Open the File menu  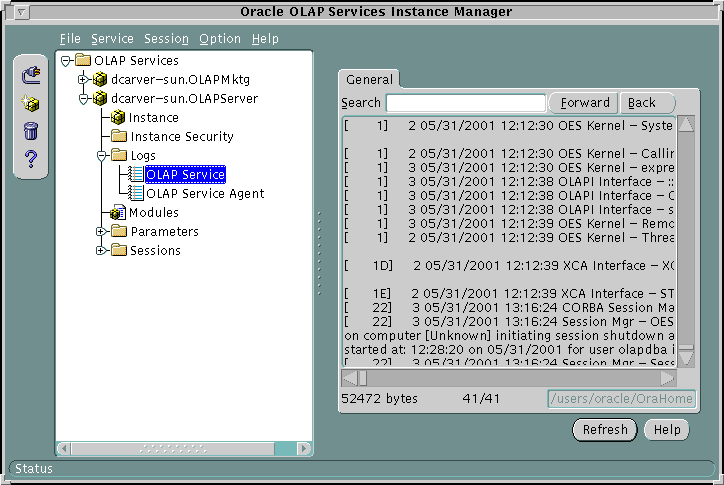tap(70, 39)
